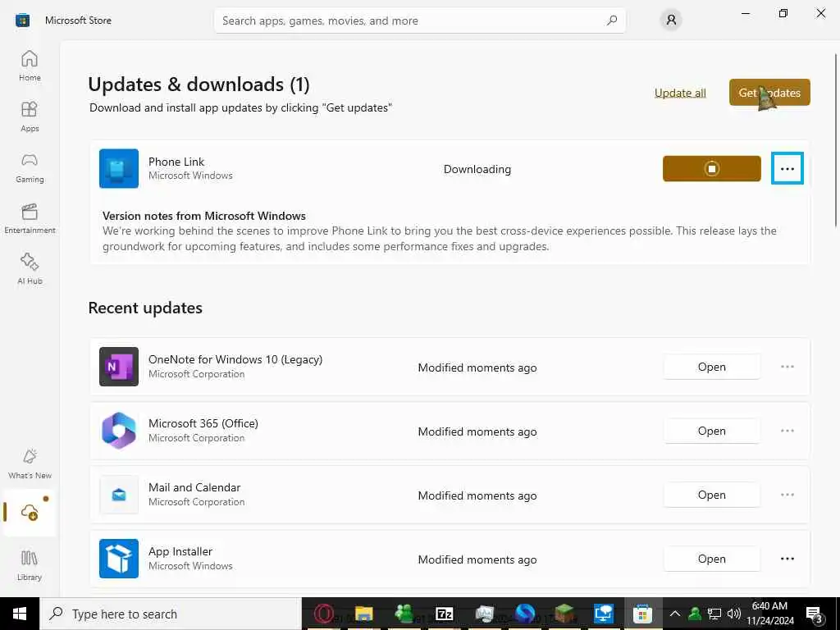This screenshot has width=840, height=630.
Task: Open the Entertainment section
Action: click(x=30, y=218)
